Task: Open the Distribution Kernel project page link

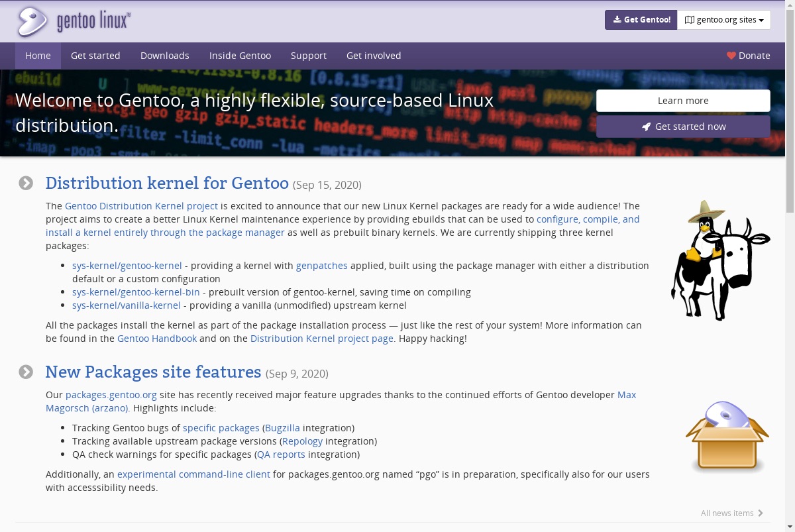Action: [x=322, y=339]
